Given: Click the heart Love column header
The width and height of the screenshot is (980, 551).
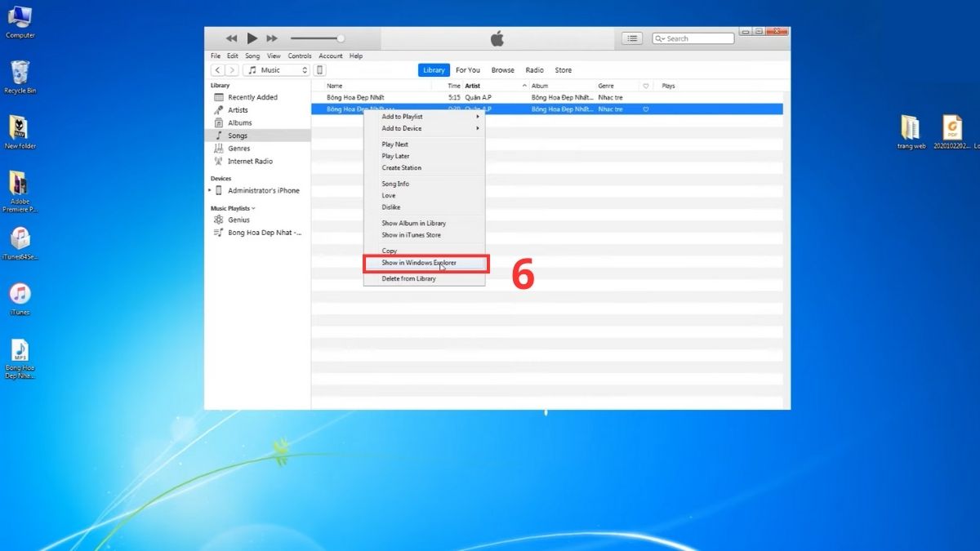Looking at the screenshot, I should (x=646, y=86).
